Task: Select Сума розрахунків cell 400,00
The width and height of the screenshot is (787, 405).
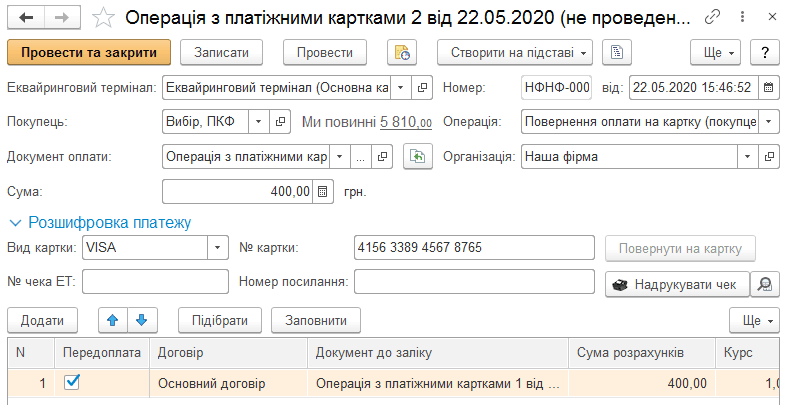Action: tap(641, 384)
